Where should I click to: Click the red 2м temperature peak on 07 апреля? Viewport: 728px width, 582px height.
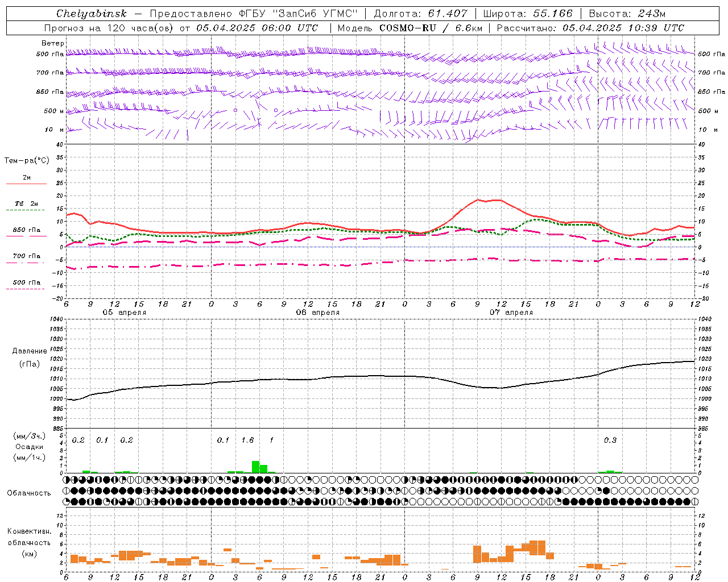point(478,199)
